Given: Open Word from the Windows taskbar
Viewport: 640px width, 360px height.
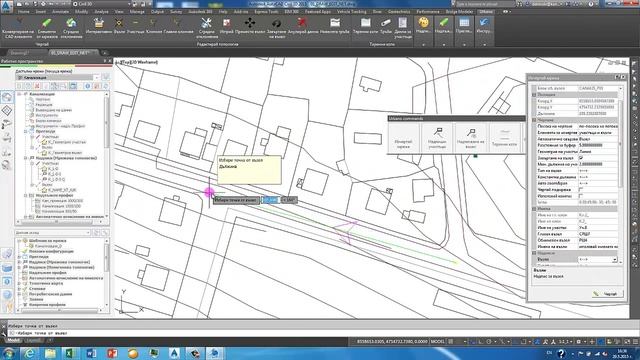Looking at the screenshot, I should pos(91,353).
